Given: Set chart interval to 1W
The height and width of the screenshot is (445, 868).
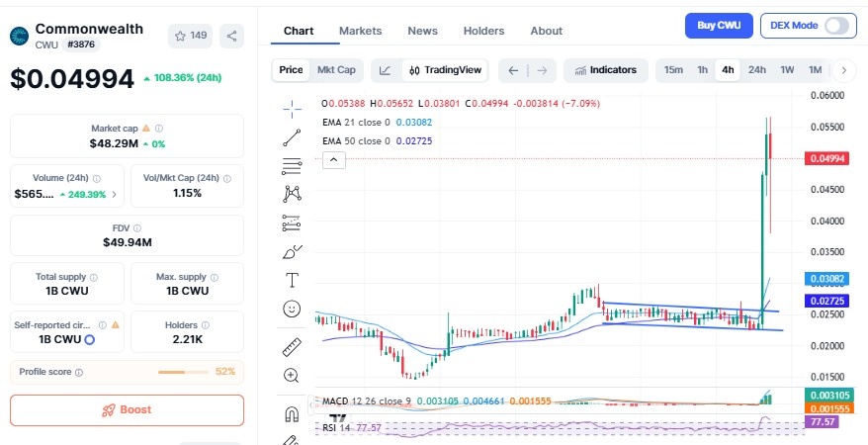Looking at the screenshot, I should tap(787, 70).
